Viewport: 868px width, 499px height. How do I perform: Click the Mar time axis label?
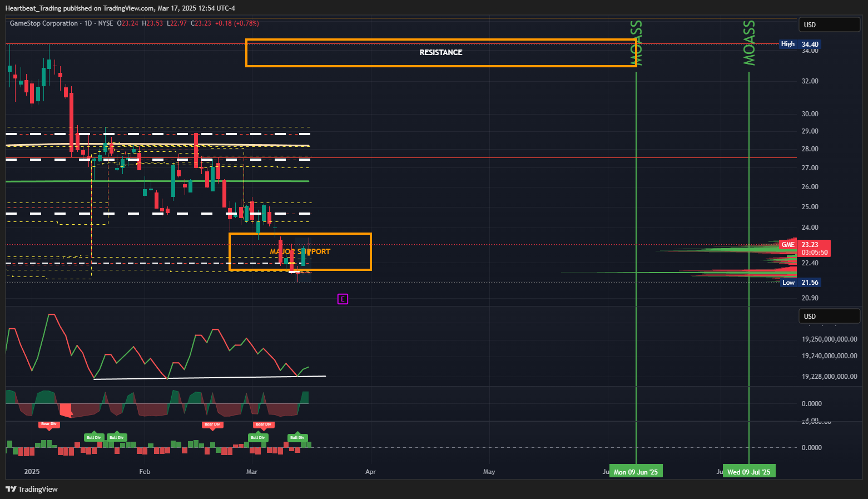(252, 472)
